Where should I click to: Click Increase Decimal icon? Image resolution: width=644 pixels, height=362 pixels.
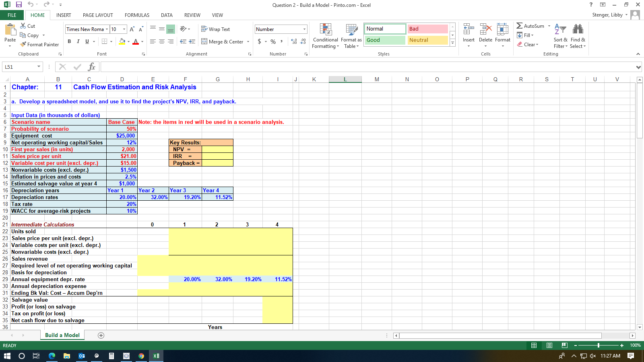[x=294, y=41]
